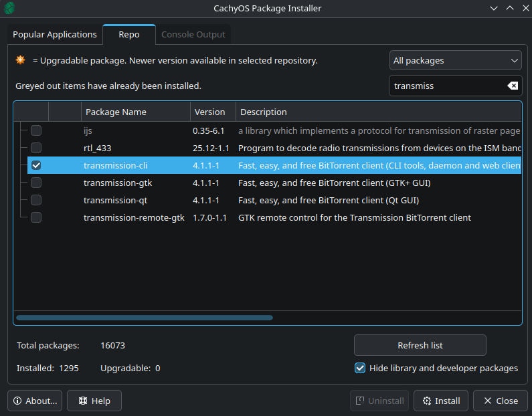Click the total packages value 16073
The height and width of the screenshot is (416, 532).
112,346
